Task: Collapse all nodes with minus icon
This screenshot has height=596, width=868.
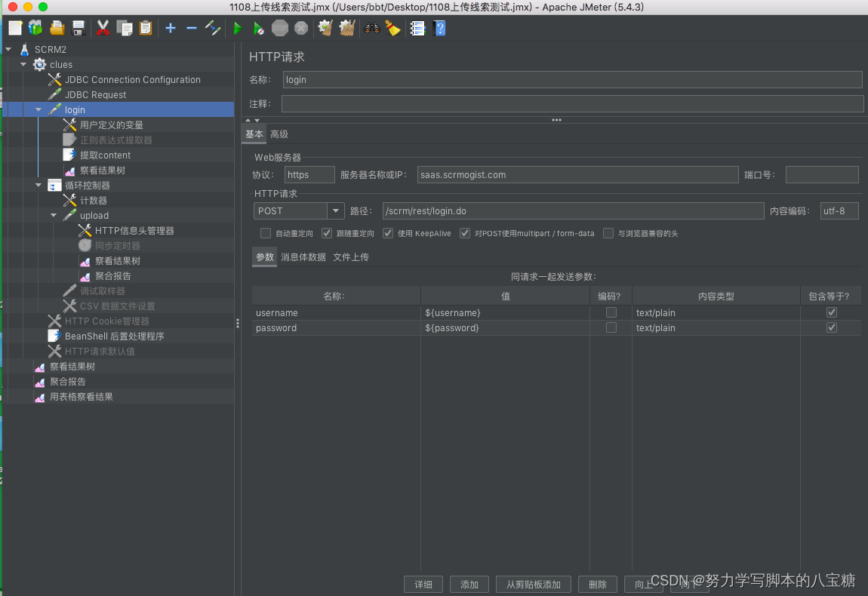Action: click(192, 28)
